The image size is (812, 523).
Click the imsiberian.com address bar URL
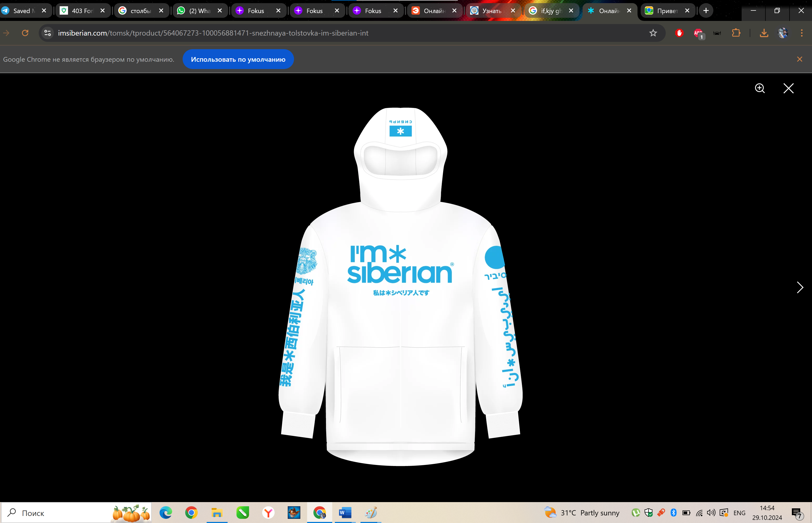coord(213,33)
